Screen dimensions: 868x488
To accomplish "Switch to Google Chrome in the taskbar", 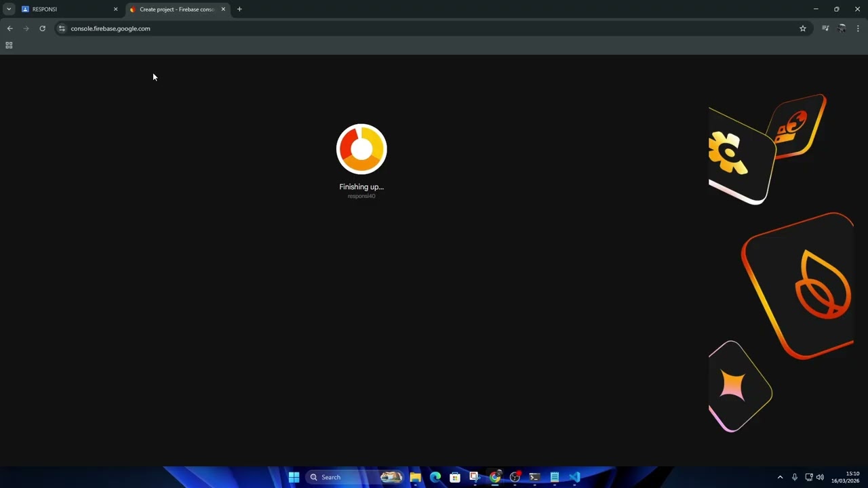I will click(x=495, y=477).
